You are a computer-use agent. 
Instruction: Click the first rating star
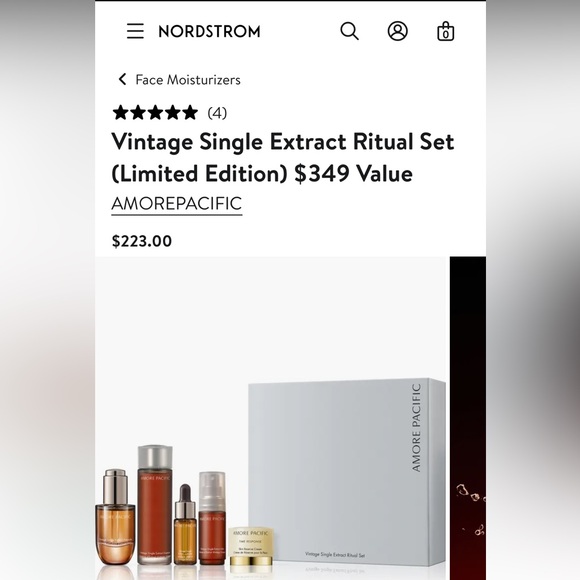click(x=121, y=112)
